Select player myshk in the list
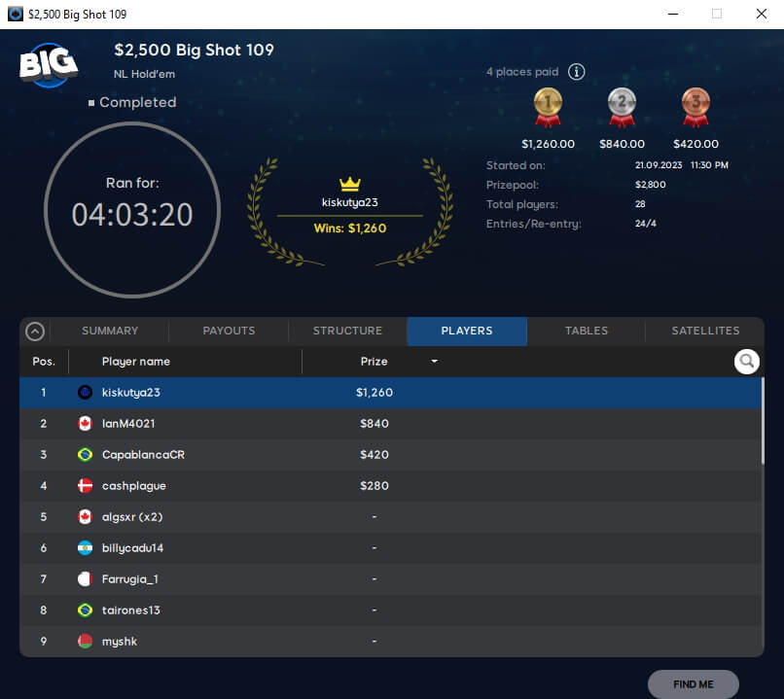 point(390,641)
